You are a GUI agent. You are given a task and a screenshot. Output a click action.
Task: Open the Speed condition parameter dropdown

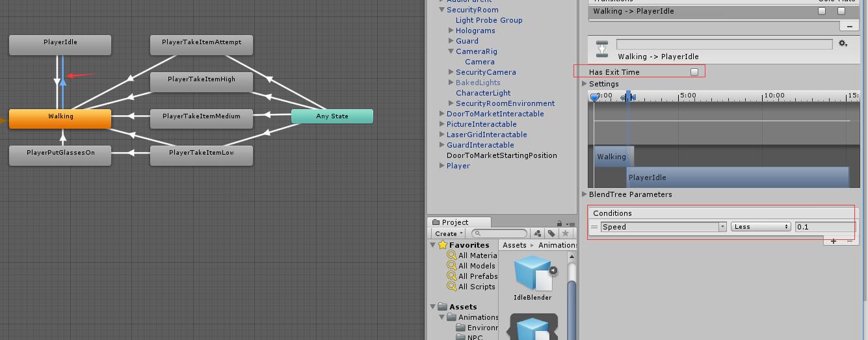pos(663,227)
